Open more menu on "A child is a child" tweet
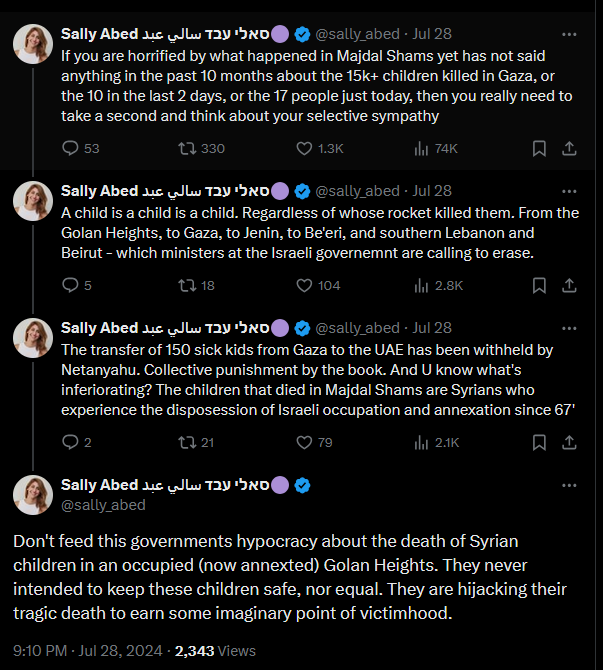Viewport: 603px width, 670px height. tap(569, 190)
